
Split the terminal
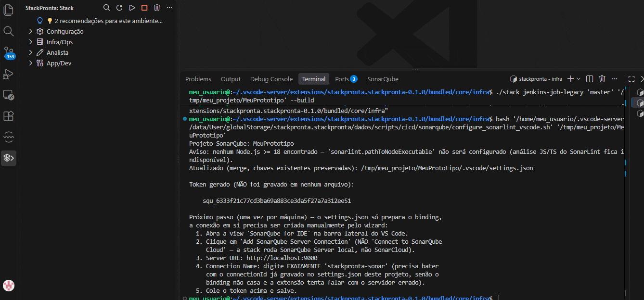click(589, 79)
